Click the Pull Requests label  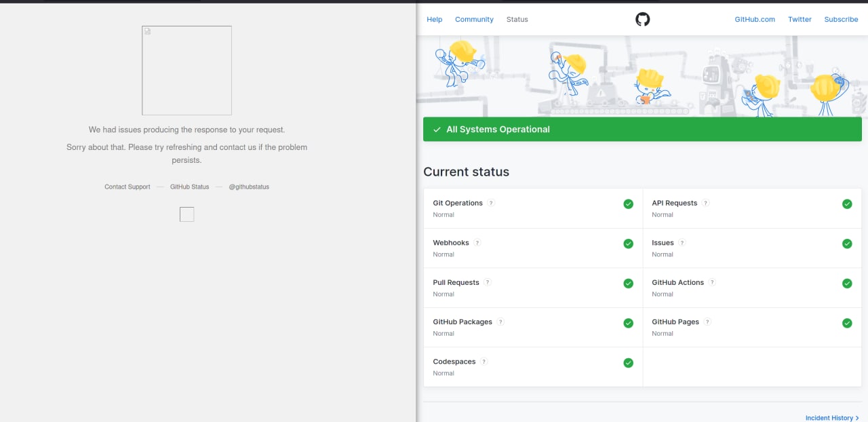pos(456,282)
